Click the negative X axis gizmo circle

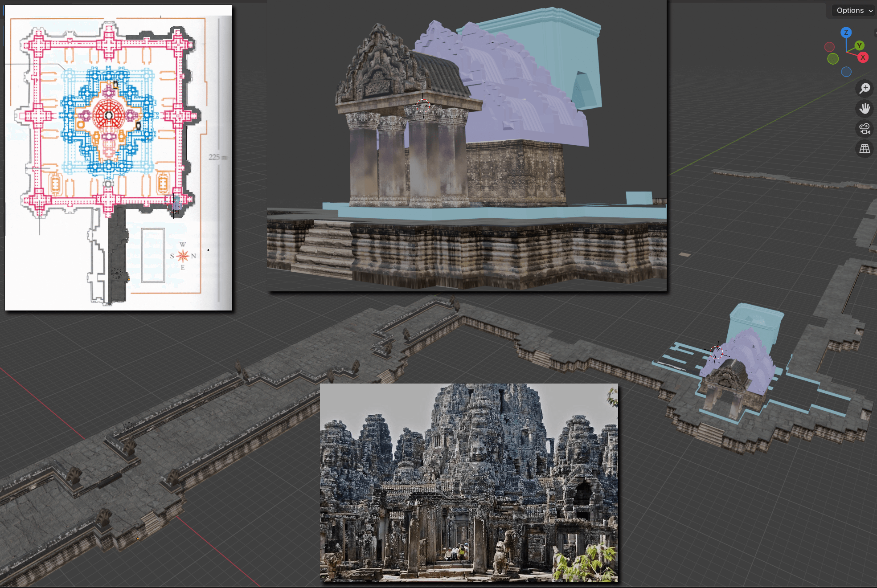coord(829,47)
